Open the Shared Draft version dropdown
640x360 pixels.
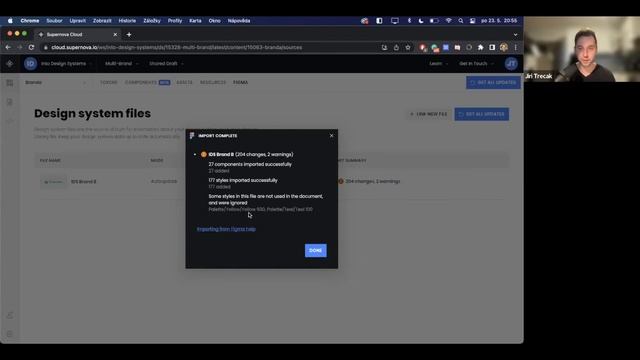pyautogui.click(x=166, y=64)
